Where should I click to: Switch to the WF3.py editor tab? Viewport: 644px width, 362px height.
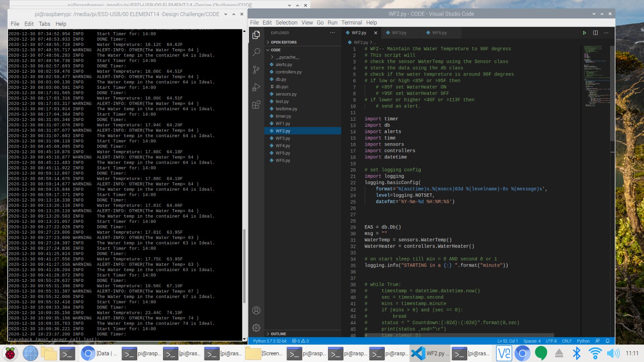pos(399,33)
